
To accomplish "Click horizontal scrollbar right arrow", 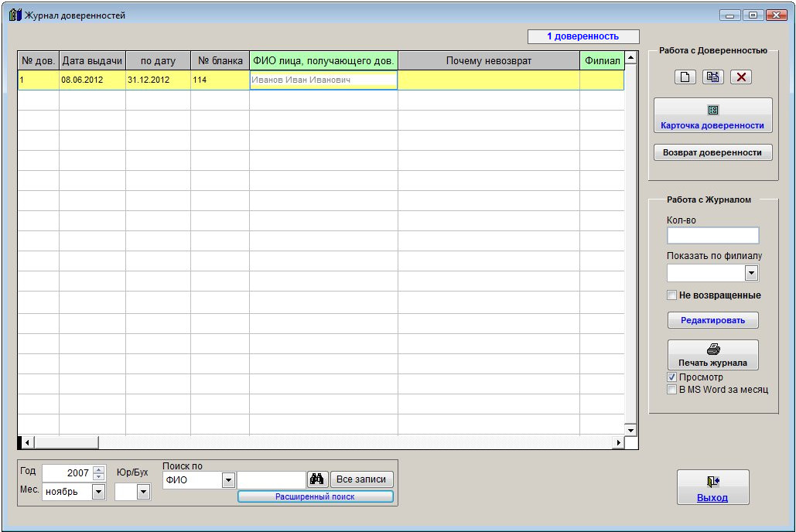I will pyautogui.click(x=618, y=442).
